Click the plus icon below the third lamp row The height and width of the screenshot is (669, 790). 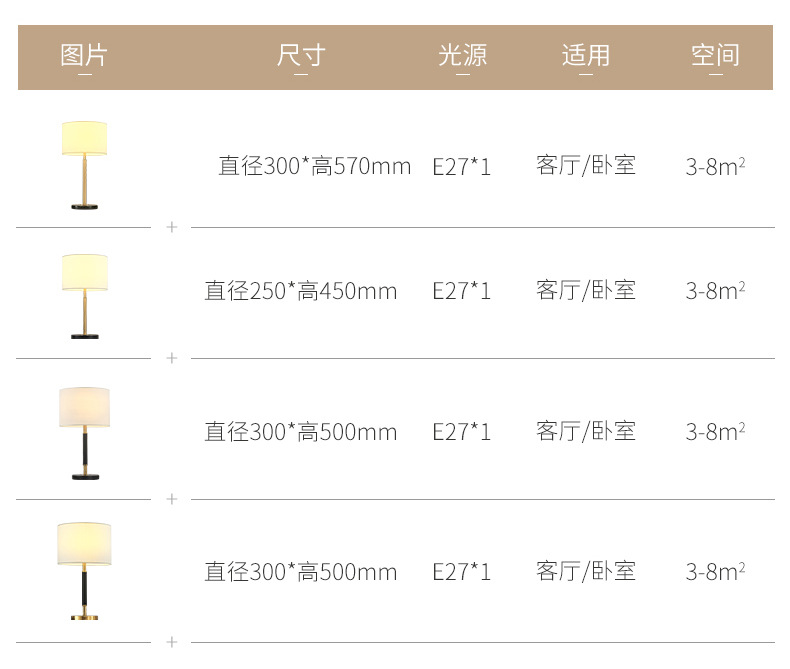171,499
